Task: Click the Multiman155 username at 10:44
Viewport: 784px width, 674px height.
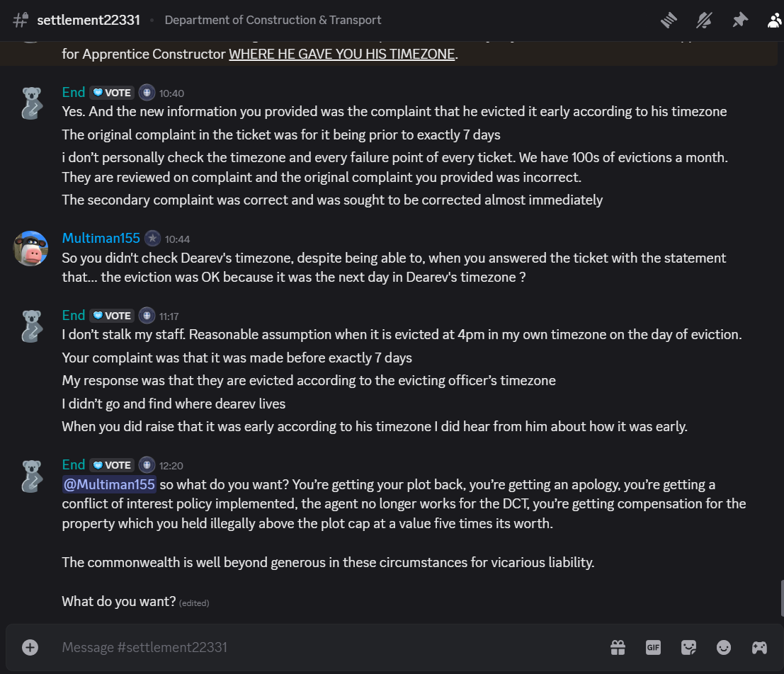Action: (x=101, y=238)
